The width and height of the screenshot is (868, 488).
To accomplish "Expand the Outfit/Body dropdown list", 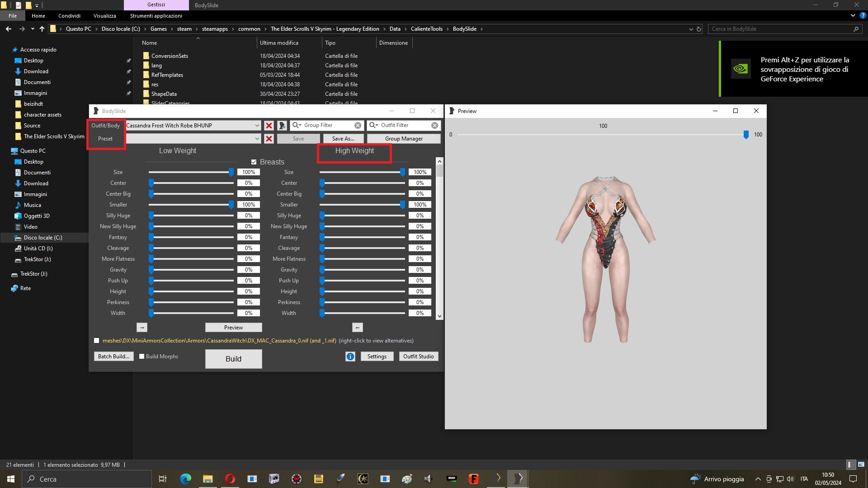I will coord(257,126).
